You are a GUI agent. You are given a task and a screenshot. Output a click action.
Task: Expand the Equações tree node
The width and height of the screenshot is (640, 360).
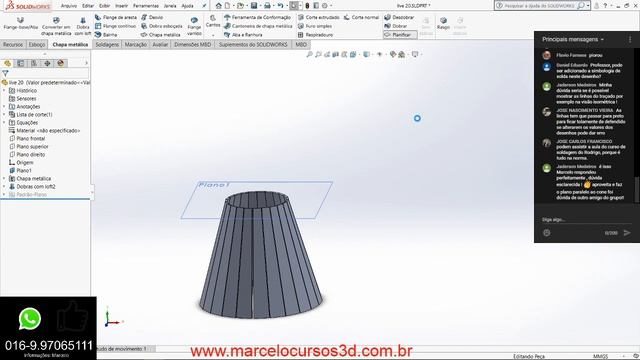(4, 122)
